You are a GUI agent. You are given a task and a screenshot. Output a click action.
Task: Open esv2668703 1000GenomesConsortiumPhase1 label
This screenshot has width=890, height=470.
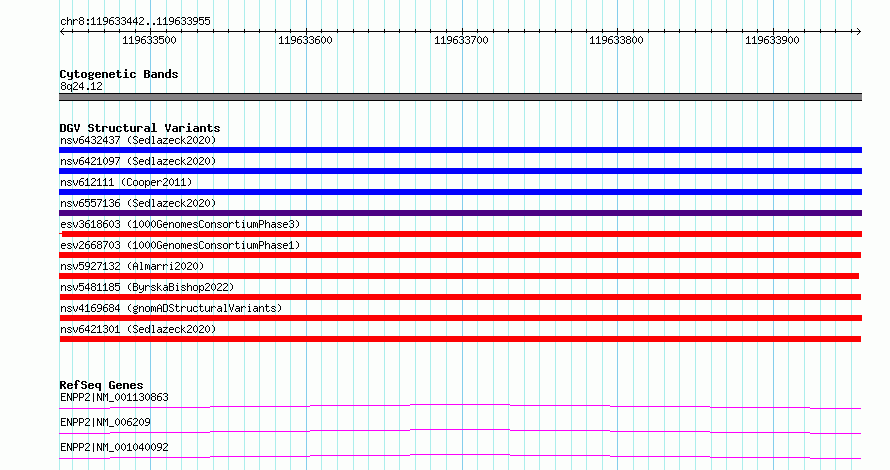(x=180, y=245)
